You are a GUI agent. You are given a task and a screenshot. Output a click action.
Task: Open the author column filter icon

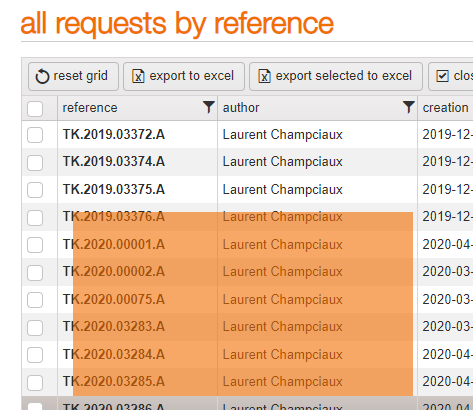click(x=409, y=107)
